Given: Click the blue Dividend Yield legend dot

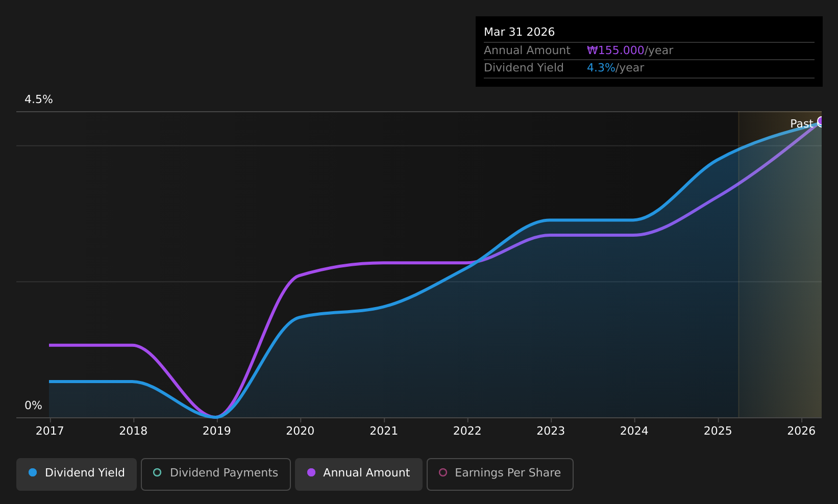Looking at the screenshot, I should click(33, 472).
